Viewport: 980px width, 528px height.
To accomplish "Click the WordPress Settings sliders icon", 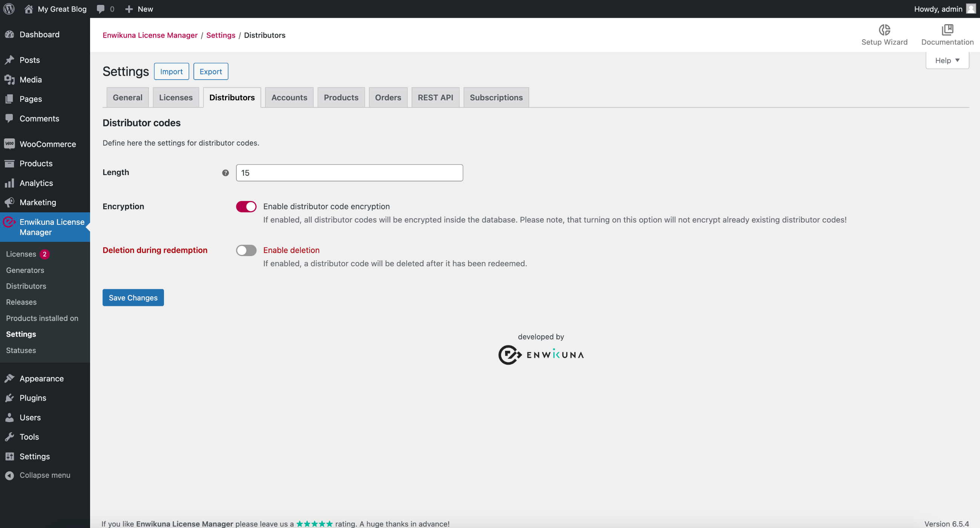I will click(x=9, y=456).
